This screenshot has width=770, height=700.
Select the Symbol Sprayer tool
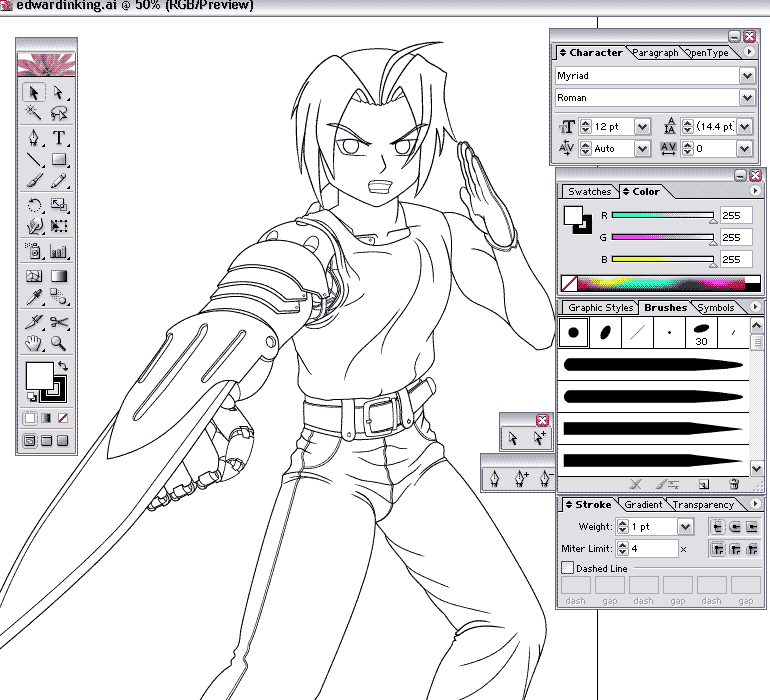pos(34,251)
